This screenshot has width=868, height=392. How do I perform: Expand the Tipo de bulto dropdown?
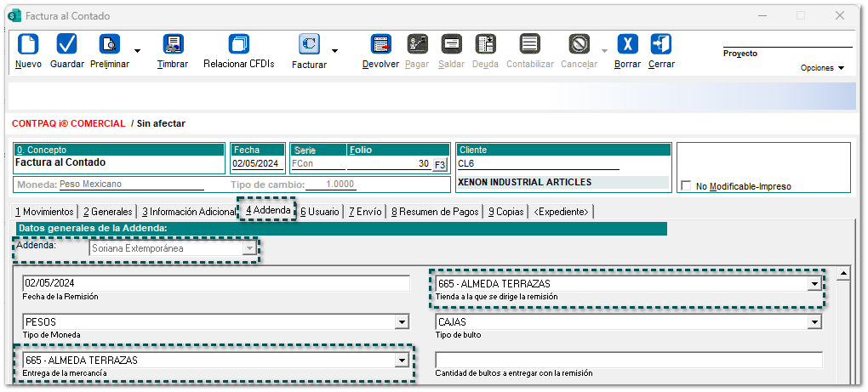pos(814,322)
